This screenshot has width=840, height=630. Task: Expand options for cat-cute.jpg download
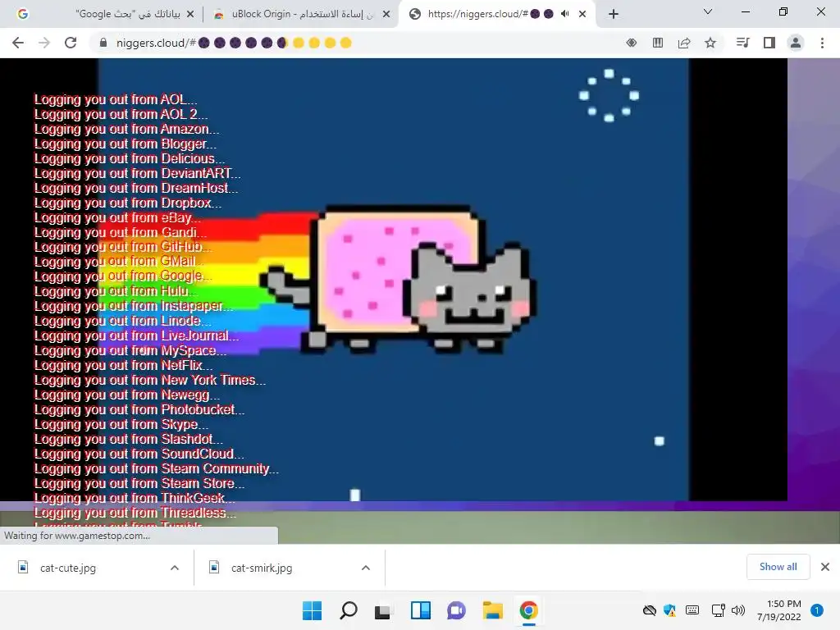pyautogui.click(x=175, y=568)
